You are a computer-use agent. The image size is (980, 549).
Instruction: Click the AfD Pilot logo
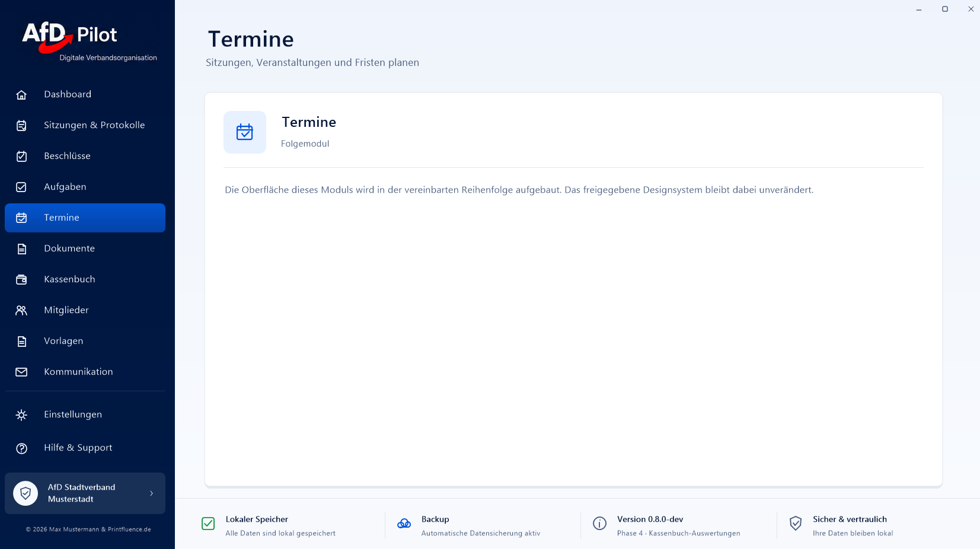(89, 41)
